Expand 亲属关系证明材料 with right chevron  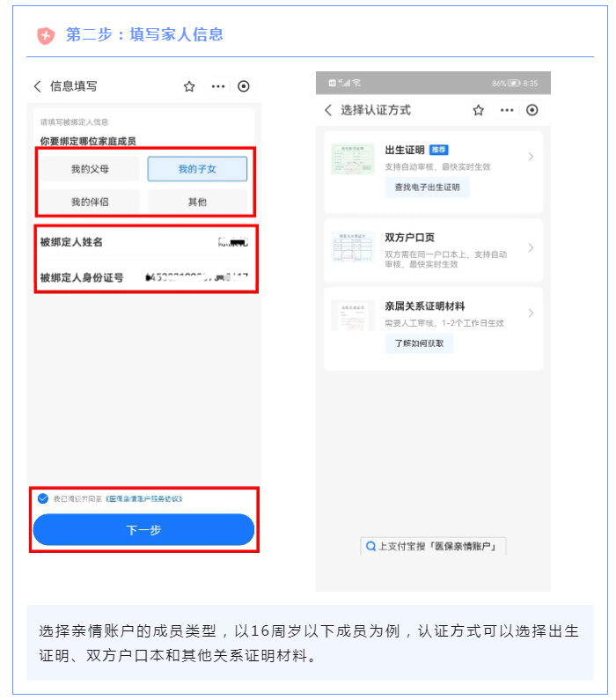click(x=531, y=313)
